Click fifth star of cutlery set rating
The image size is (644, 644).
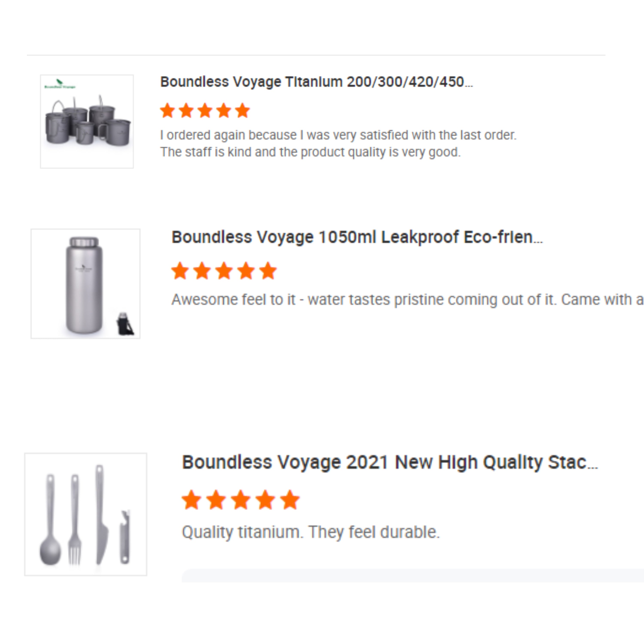pos(290,500)
